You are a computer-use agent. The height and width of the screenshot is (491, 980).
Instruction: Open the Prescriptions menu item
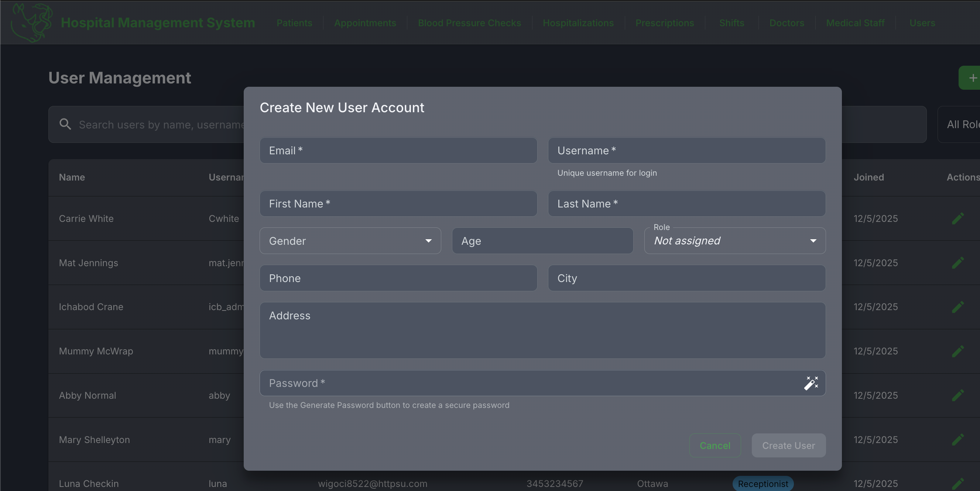(x=664, y=23)
